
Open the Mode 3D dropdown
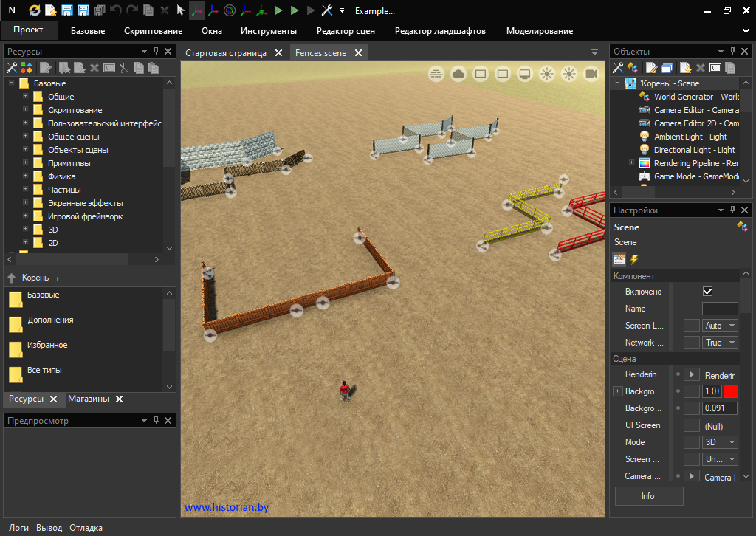click(720, 442)
